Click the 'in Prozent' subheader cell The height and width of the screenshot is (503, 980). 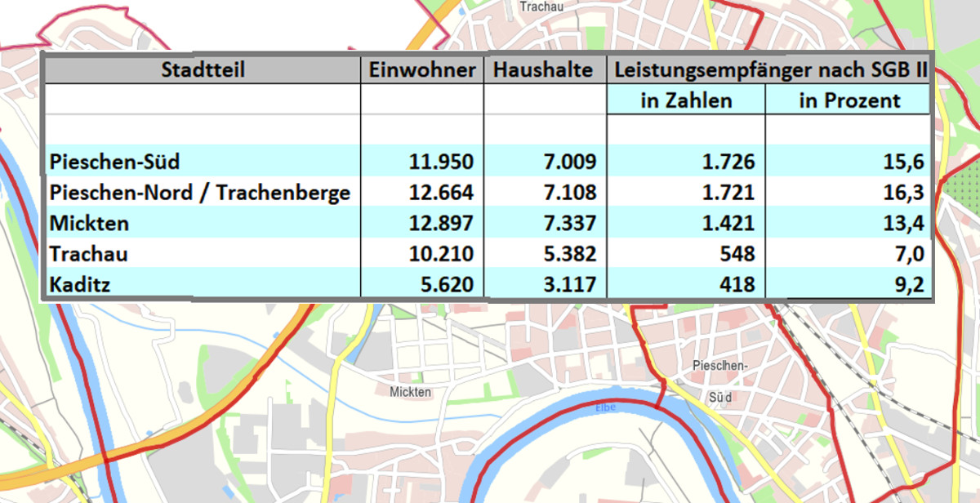[x=849, y=100]
